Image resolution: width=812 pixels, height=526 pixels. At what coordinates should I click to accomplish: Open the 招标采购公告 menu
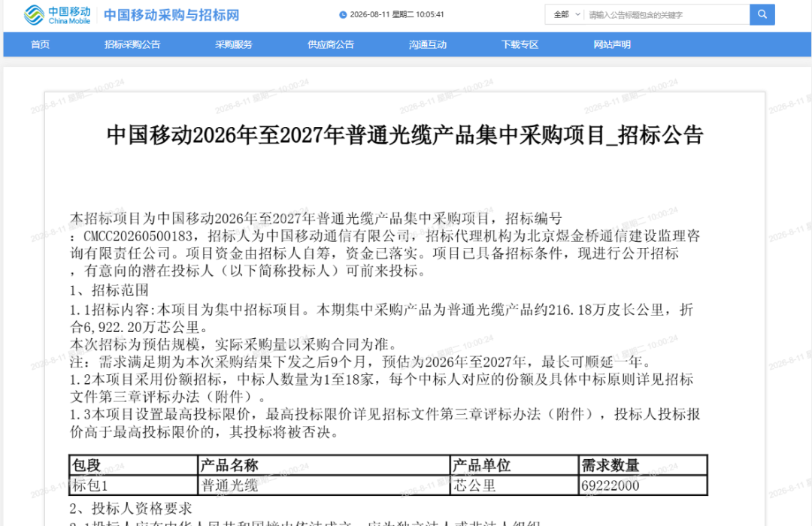pyautogui.click(x=132, y=44)
